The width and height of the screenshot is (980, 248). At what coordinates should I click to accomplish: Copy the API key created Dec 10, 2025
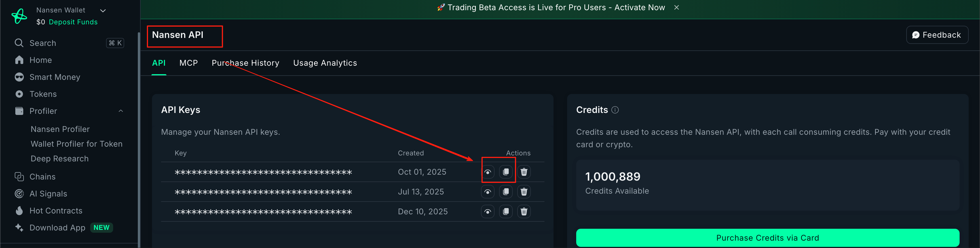point(506,211)
